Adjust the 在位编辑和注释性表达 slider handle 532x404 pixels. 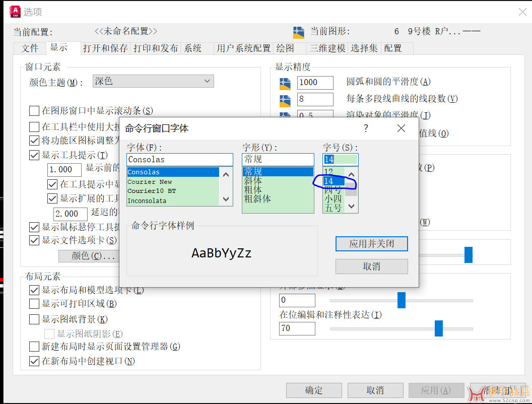point(439,328)
